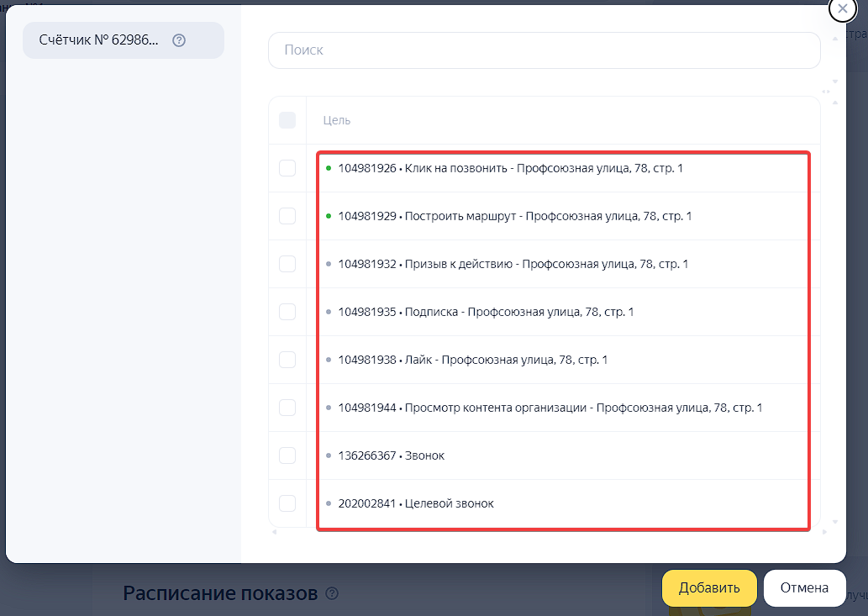Select goal 202002841 Целевой звонок text

pyautogui.click(x=416, y=503)
